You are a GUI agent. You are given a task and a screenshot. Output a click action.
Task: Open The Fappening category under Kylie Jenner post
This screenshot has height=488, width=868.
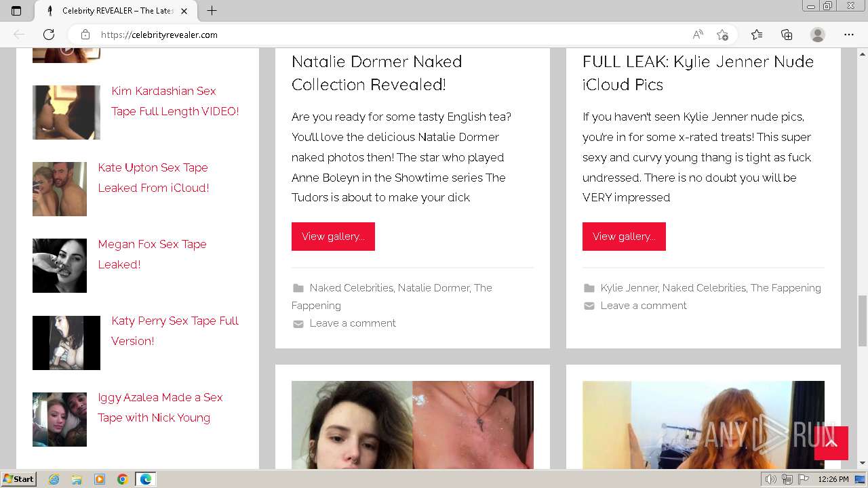click(x=785, y=288)
